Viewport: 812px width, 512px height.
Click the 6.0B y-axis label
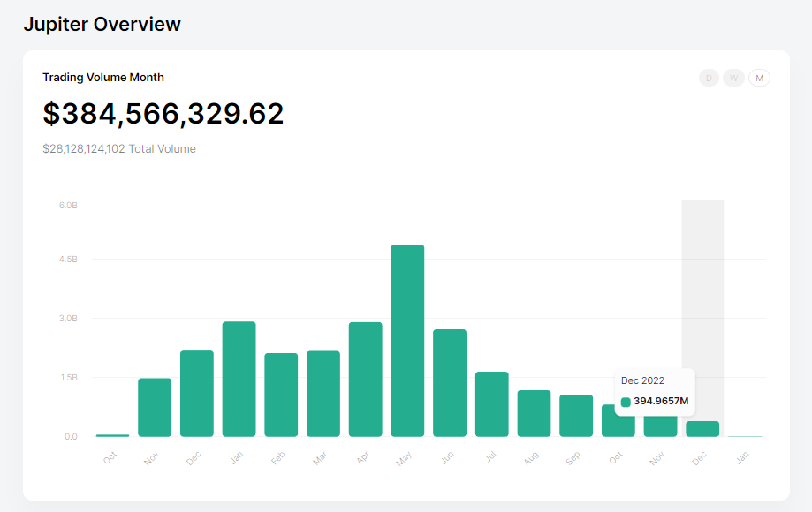point(68,206)
